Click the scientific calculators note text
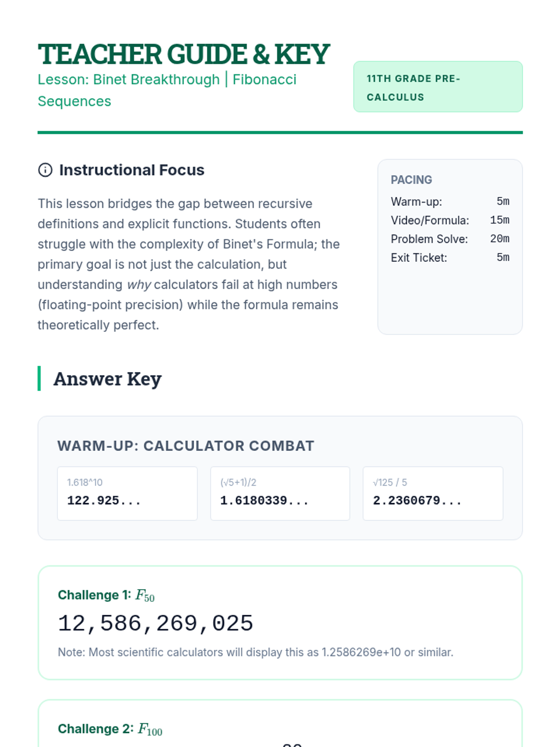Image resolution: width=560 pixels, height=747 pixels. pos(255,652)
